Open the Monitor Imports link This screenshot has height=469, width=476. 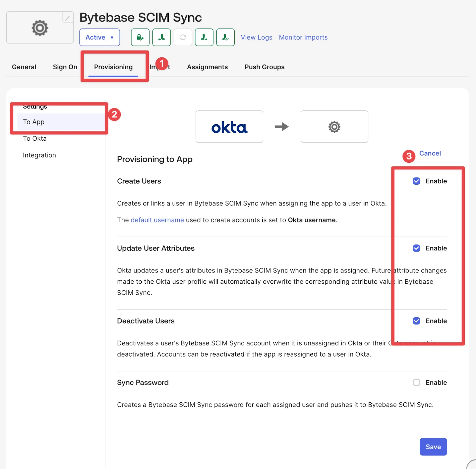coord(303,37)
